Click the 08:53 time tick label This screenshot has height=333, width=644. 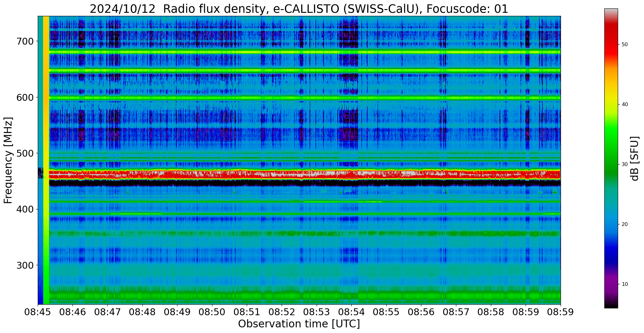[x=317, y=312]
